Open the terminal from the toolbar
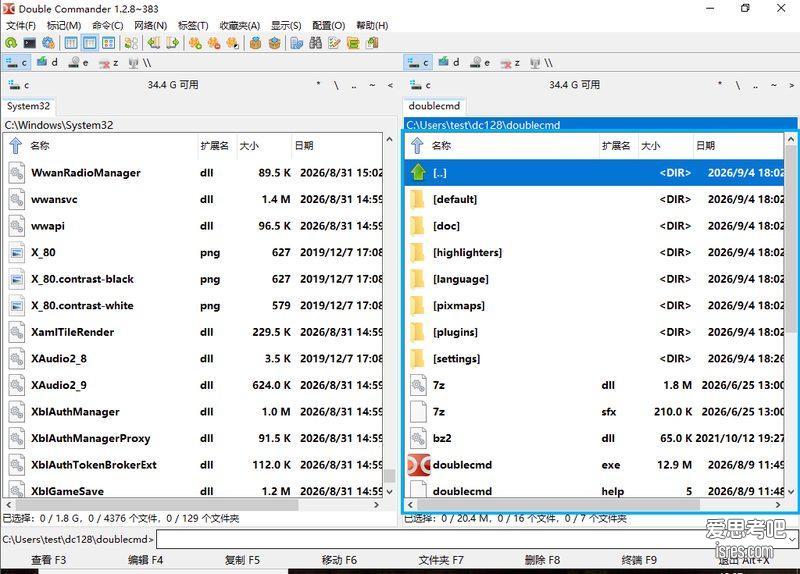800x574 pixels. pyautogui.click(x=30, y=43)
